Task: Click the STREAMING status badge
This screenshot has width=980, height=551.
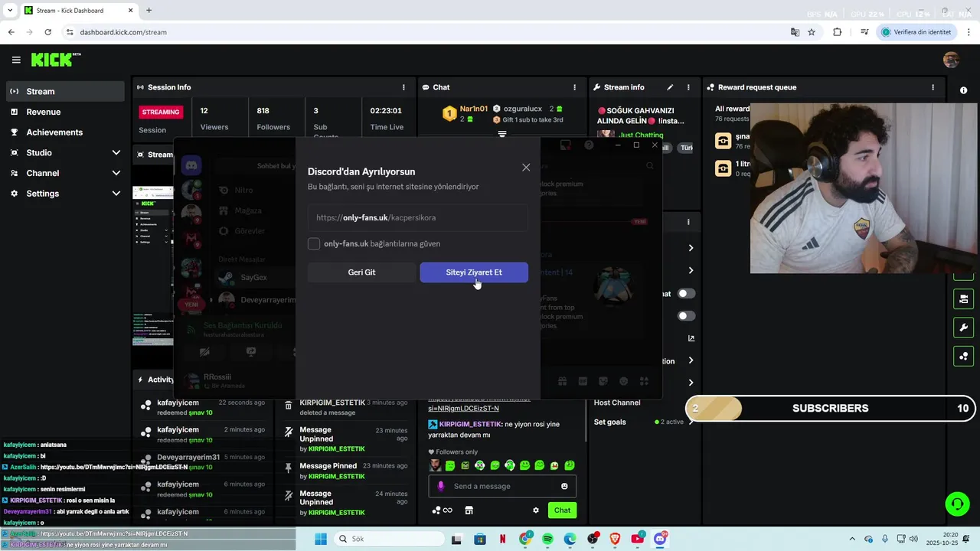Action: point(161,112)
